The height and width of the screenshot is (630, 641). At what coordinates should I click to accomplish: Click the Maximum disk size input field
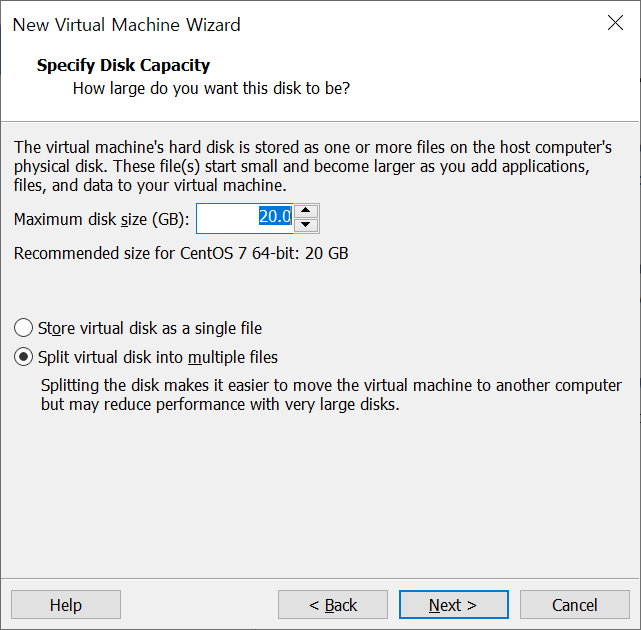[x=245, y=218]
